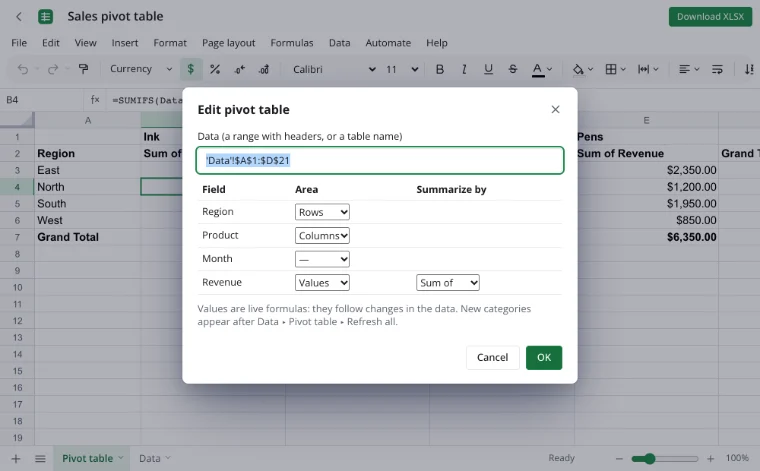Click the OK button

point(544,358)
